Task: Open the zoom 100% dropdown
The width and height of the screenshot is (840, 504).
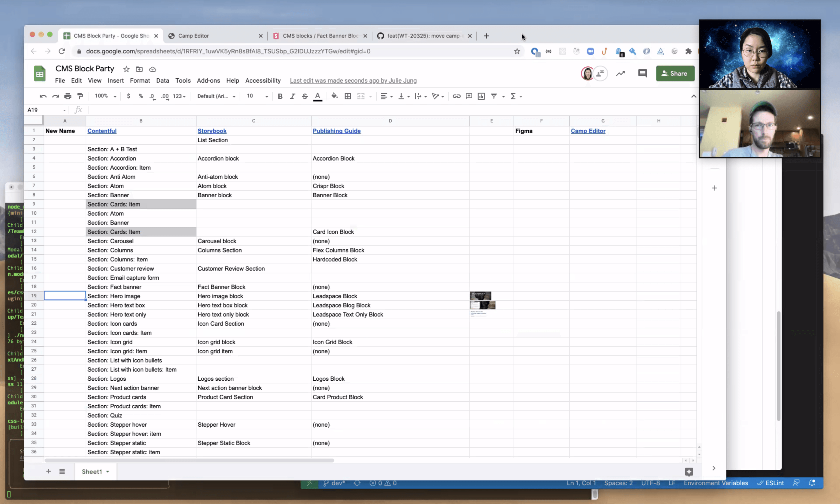Action: point(105,96)
